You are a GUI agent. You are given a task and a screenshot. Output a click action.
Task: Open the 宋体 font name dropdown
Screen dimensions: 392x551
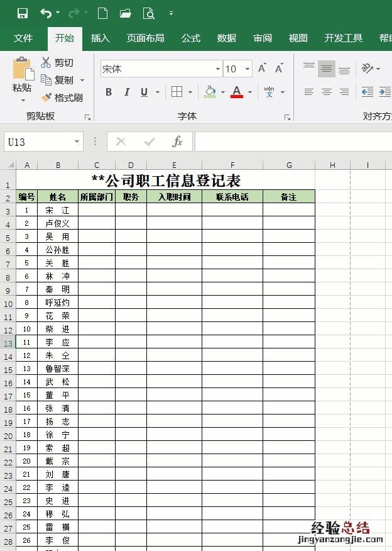[218, 69]
